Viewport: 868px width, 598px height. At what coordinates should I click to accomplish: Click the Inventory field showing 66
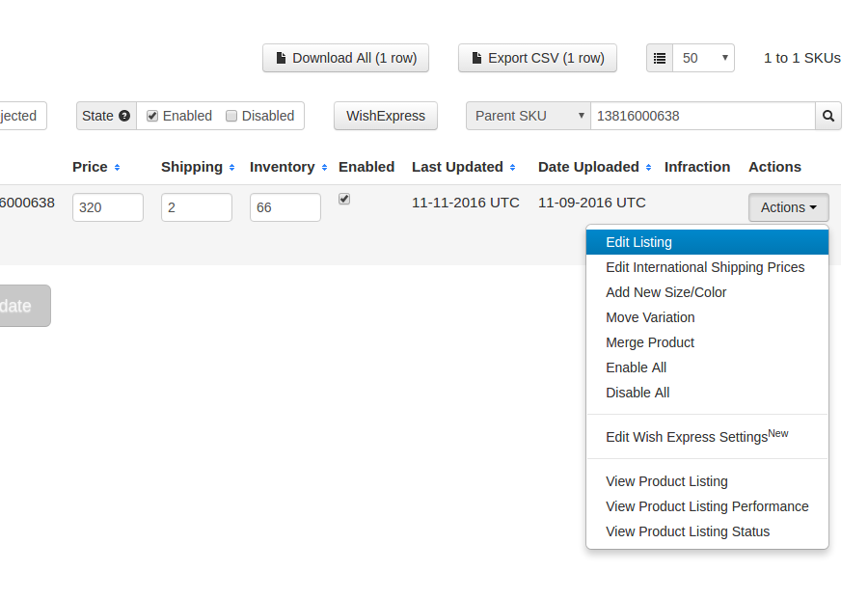(x=285, y=207)
